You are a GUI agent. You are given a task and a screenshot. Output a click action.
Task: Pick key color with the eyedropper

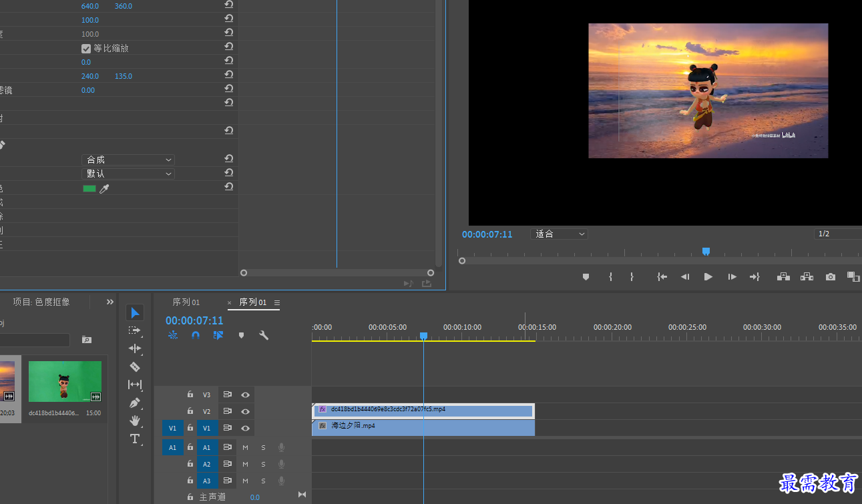pyautogui.click(x=104, y=189)
